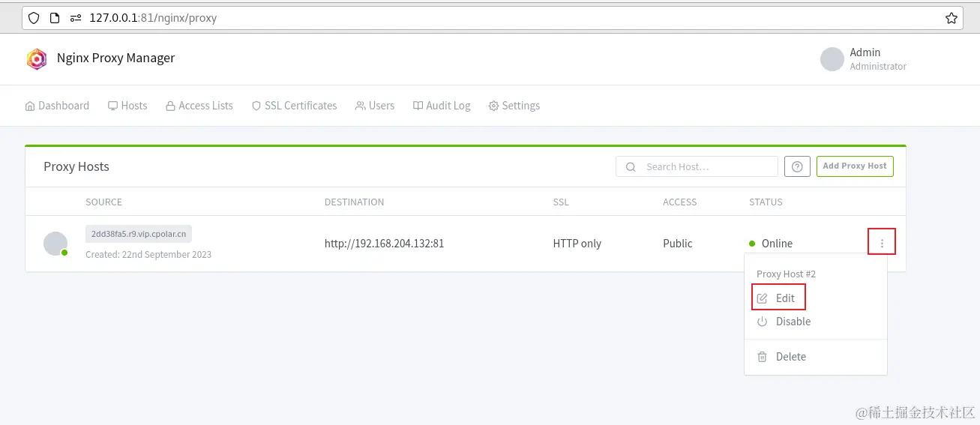Viewport: 980px width, 425px height.
Task: Expand the Hosts menu
Action: pos(127,106)
